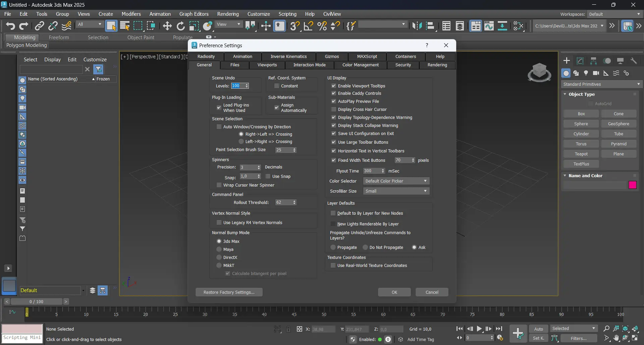This screenshot has height=345, width=644.
Task: Select the Rotate transform tool
Action: click(180, 26)
